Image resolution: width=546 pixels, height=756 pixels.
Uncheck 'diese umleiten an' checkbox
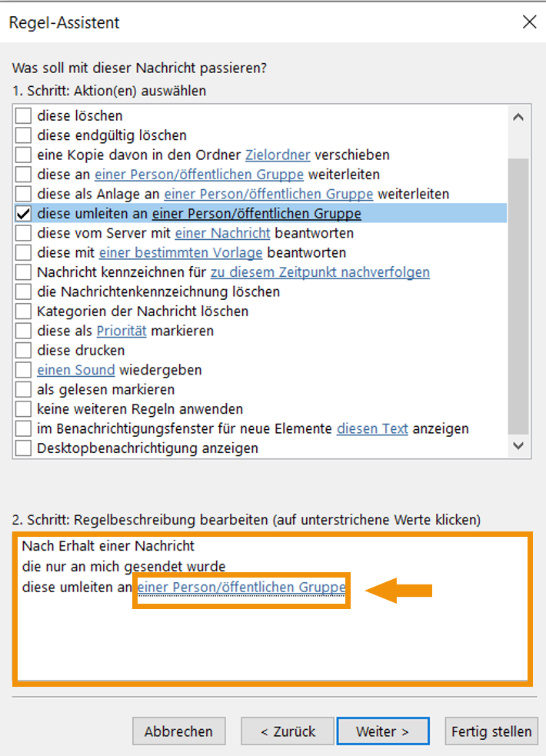pyautogui.click(x=23, y=214)
